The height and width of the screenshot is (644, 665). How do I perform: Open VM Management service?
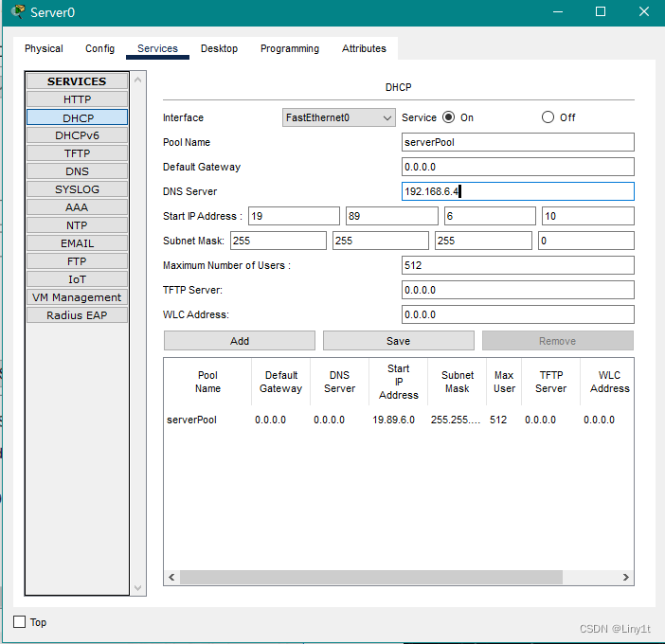(77, 297)
